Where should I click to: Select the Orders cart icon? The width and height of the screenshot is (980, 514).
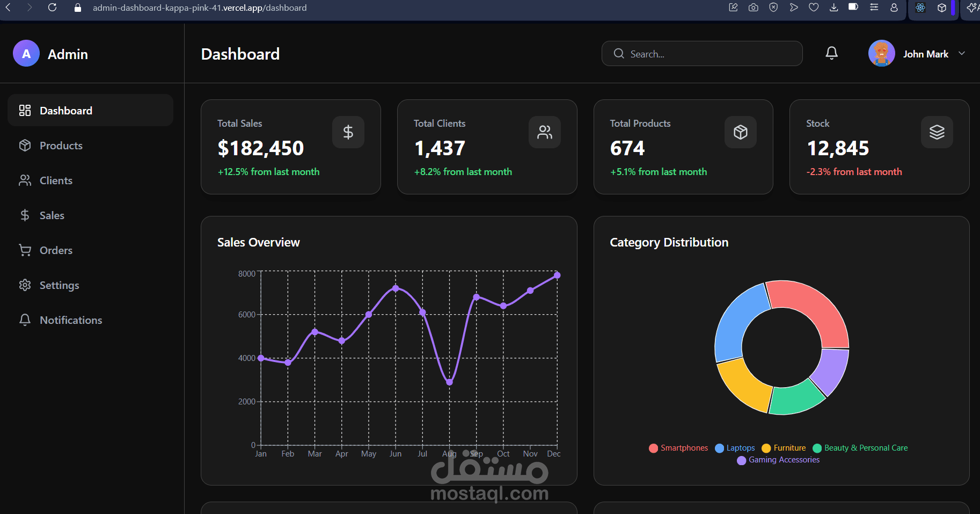click(25, 250)
